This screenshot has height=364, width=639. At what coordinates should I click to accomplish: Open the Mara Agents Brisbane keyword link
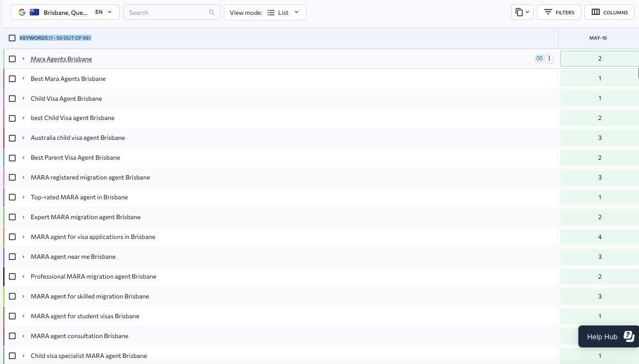[x=61, y=59]
